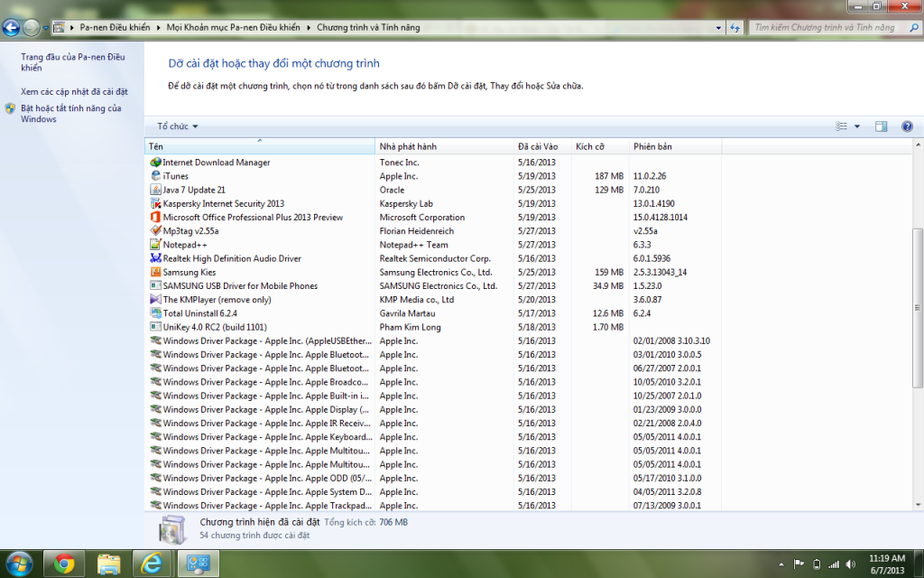
Task: Click the network signal tray icon
Action: click(833, 564)
